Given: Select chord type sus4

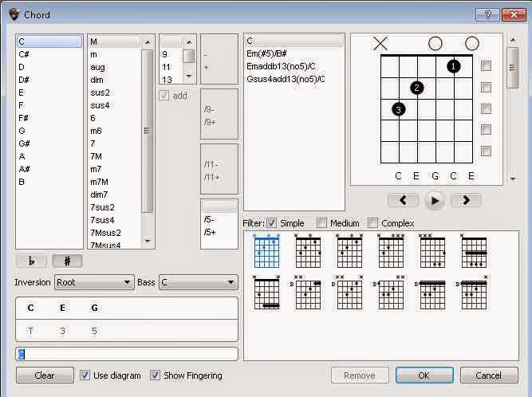Looking at the screenshot, I should pyautogui.click(x=114, y=105).
